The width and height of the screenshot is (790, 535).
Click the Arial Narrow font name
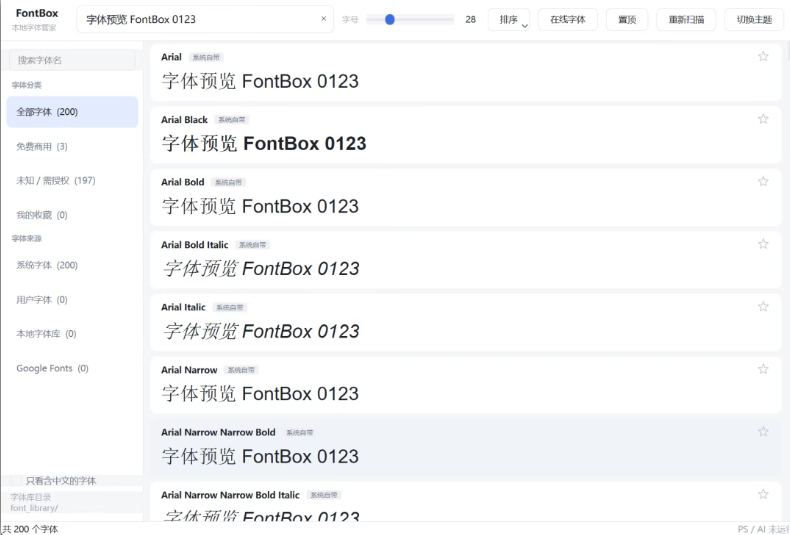189,370
